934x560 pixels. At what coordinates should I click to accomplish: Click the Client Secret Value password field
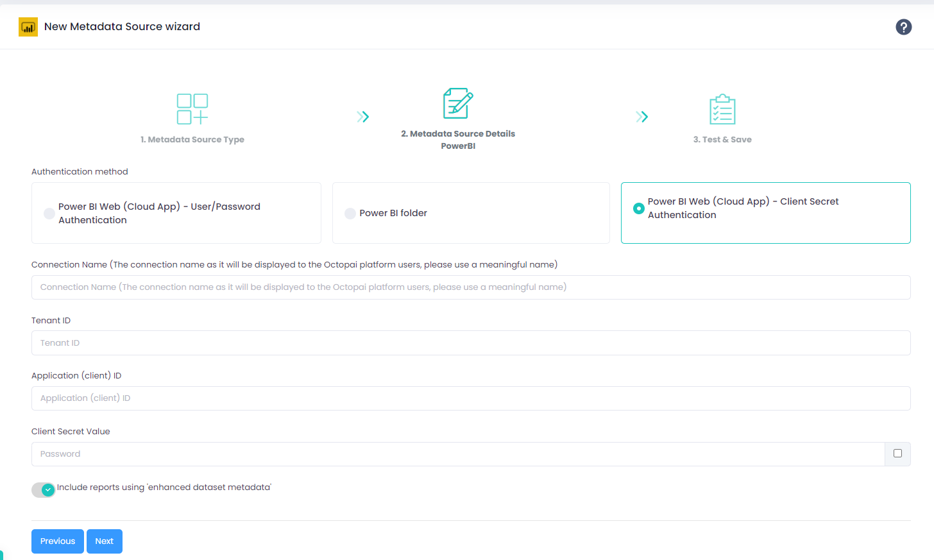point(458,454)
